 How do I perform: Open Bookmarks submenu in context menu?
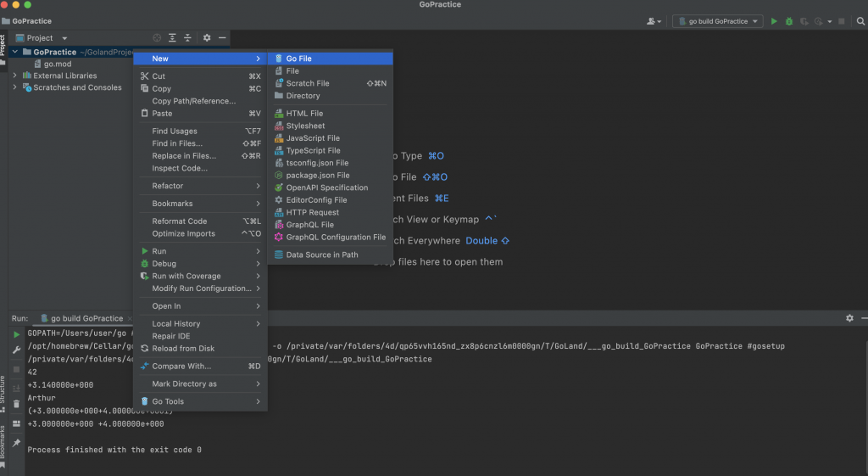(200, 204)
